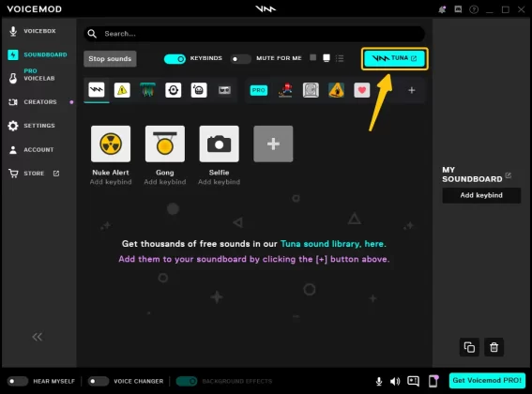Select the robot face soundboard tab
Viewport: 532px width, 394px height.
199,90
